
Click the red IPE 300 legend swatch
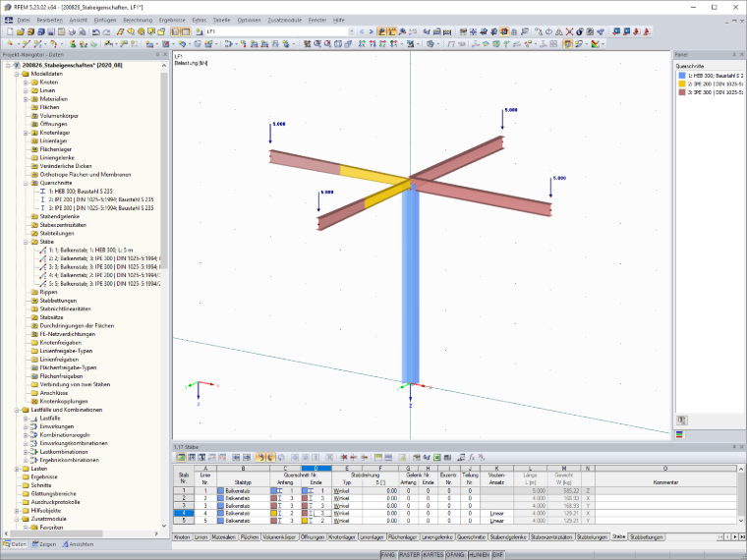click(x=682, y=92)
